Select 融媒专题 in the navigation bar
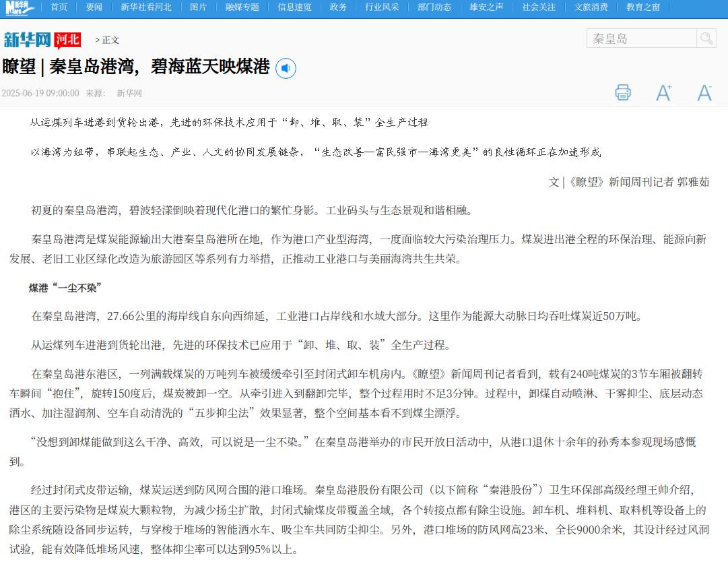The height and width of the screenshot is (566, 728). click(242, 7)
